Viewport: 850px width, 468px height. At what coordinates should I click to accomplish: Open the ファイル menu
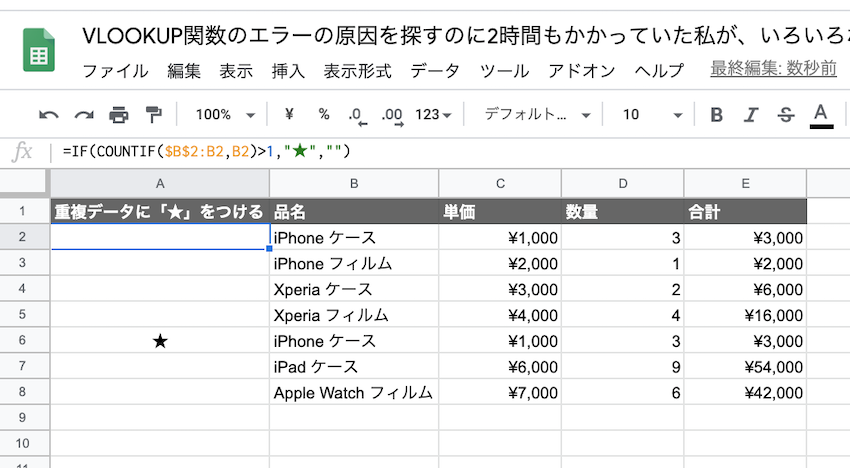click(115, 71)
